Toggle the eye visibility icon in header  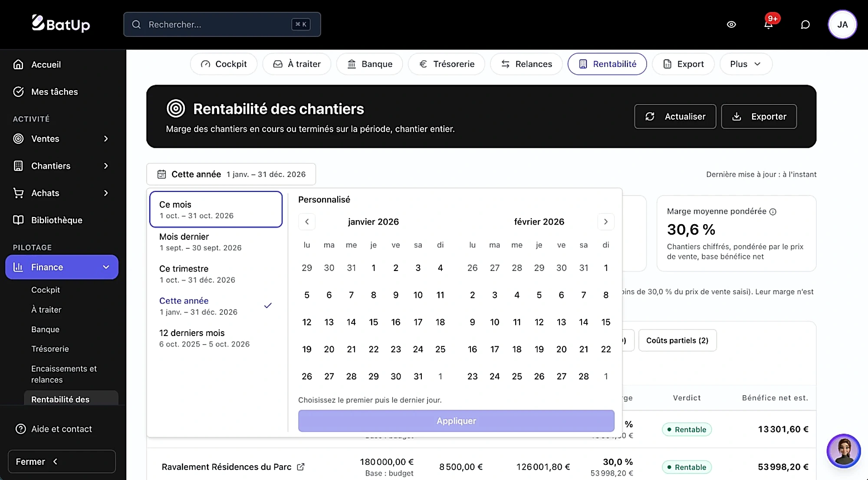pyautogui.click(x=731, y=25)
